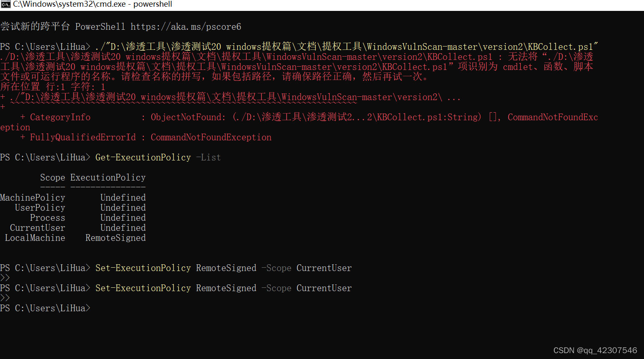The image size is (644, 359).
Task: Click the CurrentUser scope row label
Action: [37, 228]
